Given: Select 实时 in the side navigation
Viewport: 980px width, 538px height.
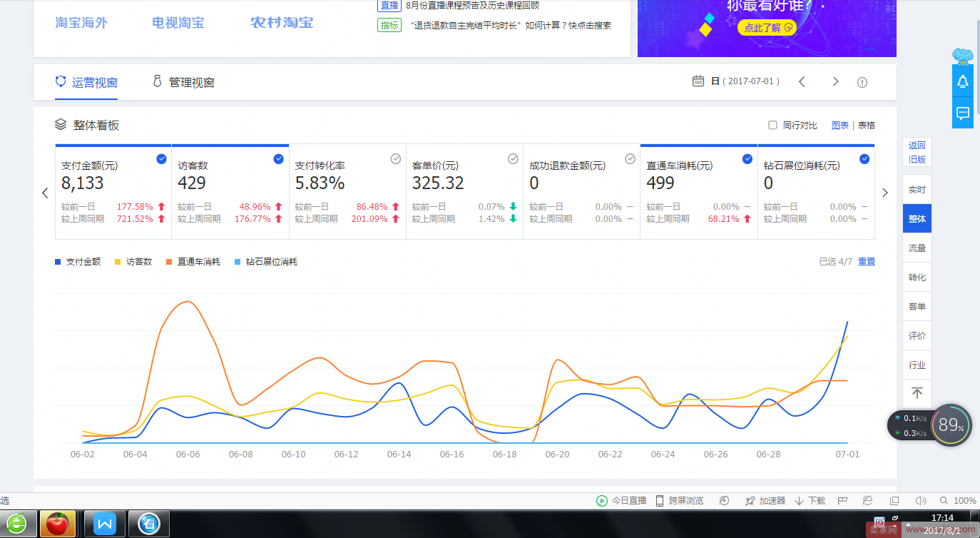Looking at the screenshot, I should point(917,190).
